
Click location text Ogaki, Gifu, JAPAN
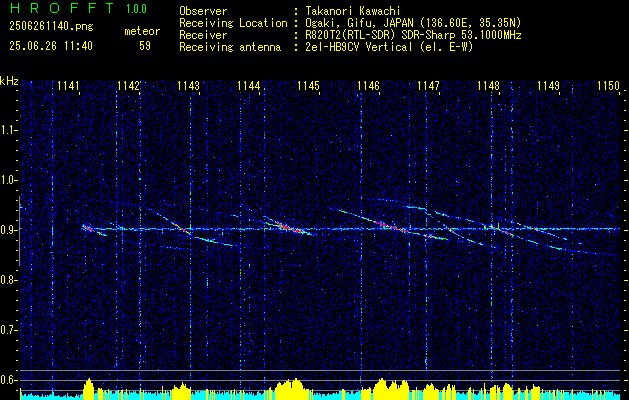(x=359, y=23)
